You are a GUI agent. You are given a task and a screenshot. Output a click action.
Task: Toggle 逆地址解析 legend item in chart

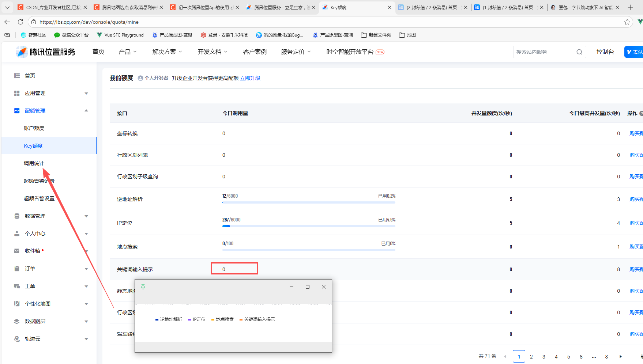click(169, 319)
